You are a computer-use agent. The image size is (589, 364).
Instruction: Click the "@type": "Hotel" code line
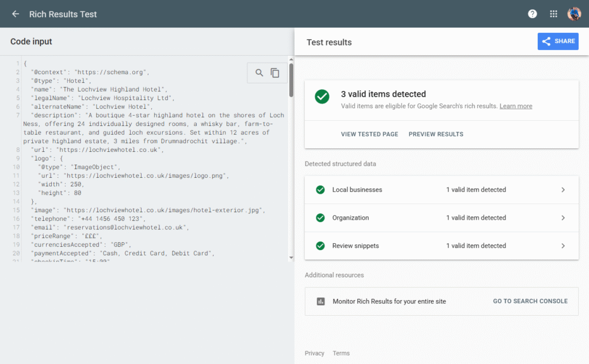coord(61,81)
